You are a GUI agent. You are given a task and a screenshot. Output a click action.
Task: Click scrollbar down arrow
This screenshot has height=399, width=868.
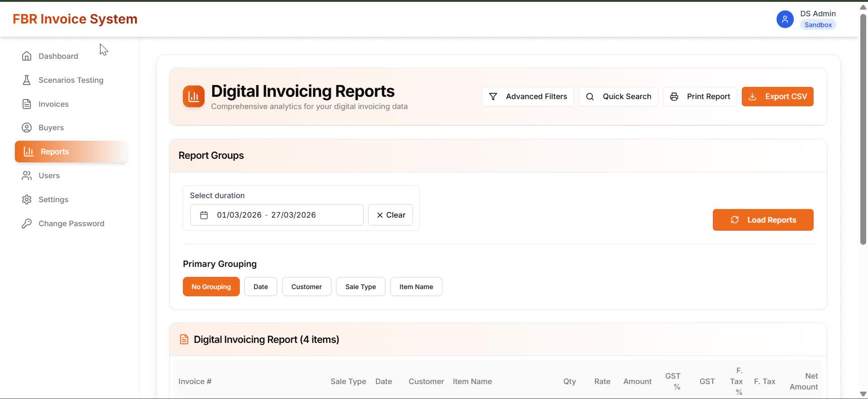click(x=863, y=394)
